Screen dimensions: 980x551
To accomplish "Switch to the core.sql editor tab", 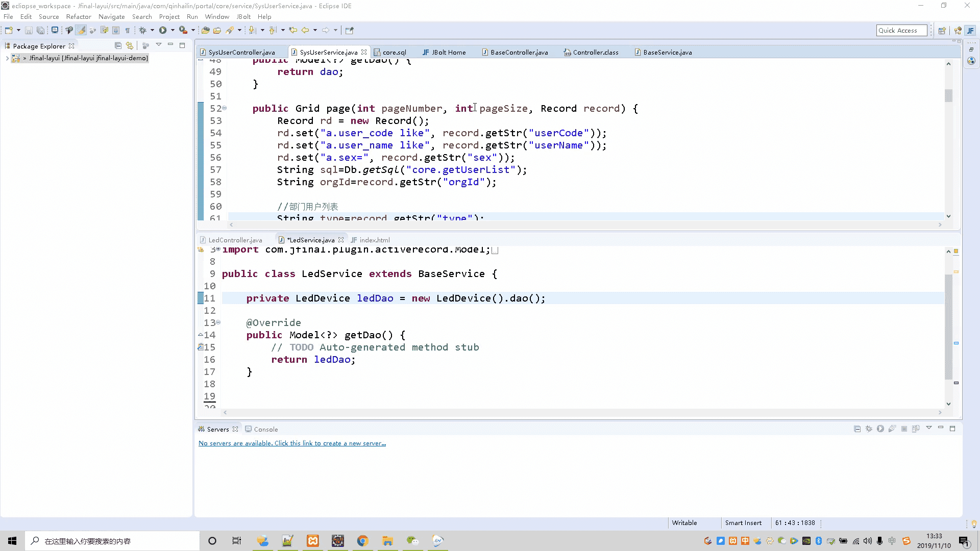I will click(394, 52).
